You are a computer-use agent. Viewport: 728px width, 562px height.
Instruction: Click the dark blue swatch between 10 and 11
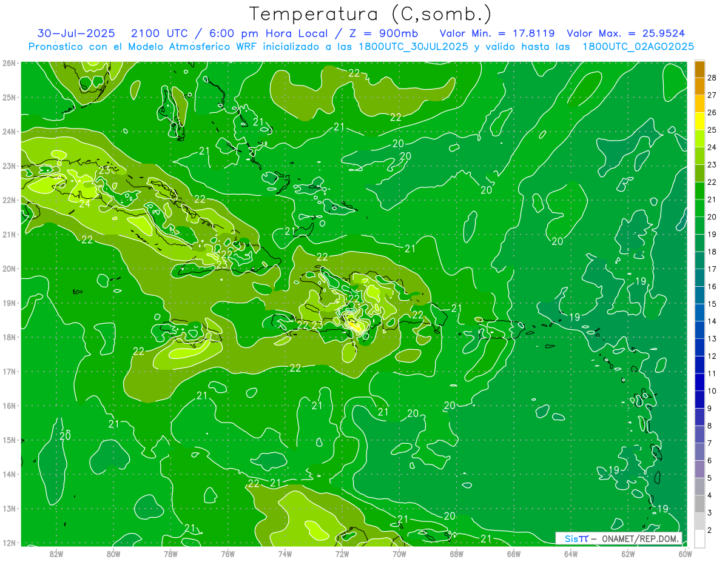[x=699, y=383]
